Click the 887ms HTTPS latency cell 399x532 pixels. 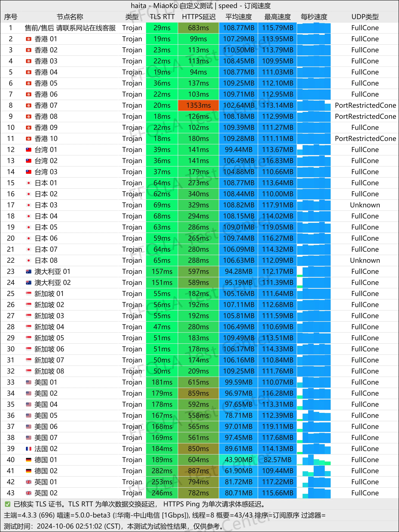click(x=198, y=471)
